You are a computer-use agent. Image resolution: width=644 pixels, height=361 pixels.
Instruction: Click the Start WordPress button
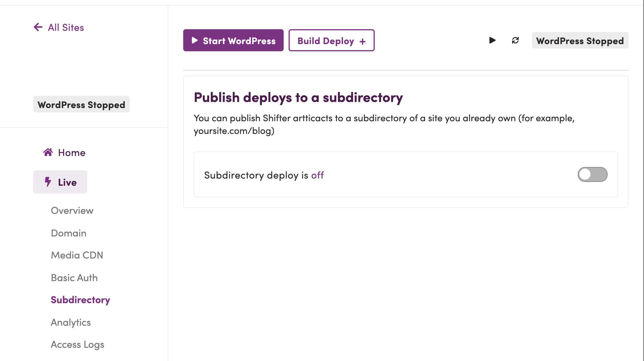233,41
